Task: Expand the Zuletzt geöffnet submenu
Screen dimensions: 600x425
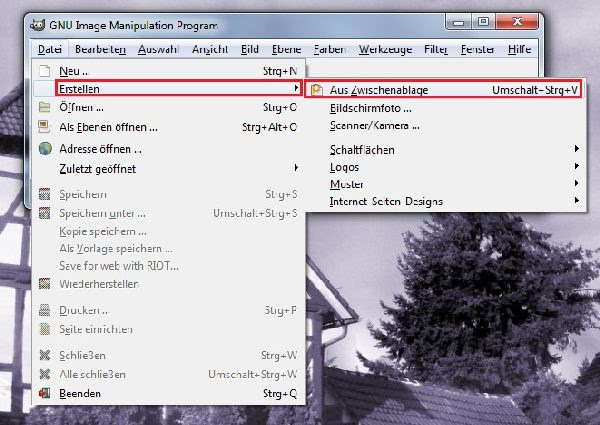Action: pyautogui.click(x=168, y=169)
